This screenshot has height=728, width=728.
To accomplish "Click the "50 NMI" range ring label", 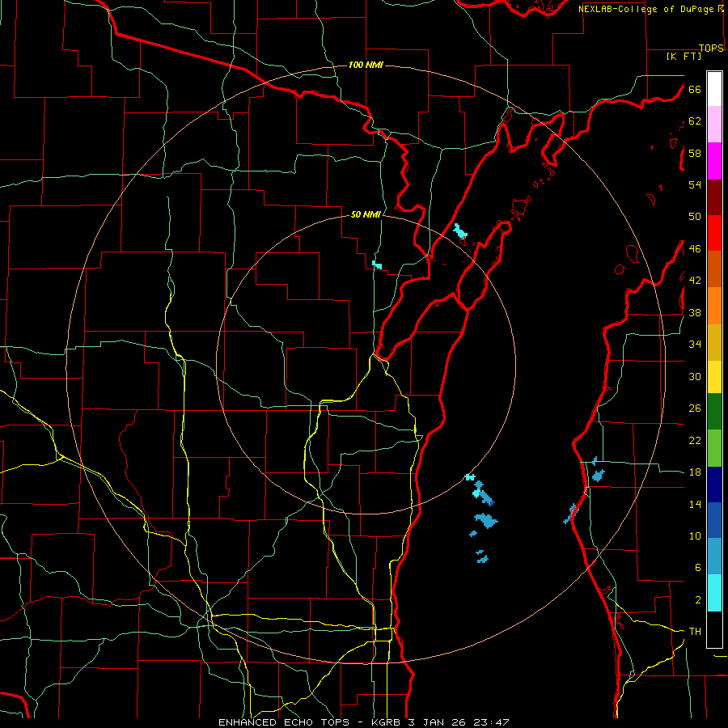I will 366,214.
